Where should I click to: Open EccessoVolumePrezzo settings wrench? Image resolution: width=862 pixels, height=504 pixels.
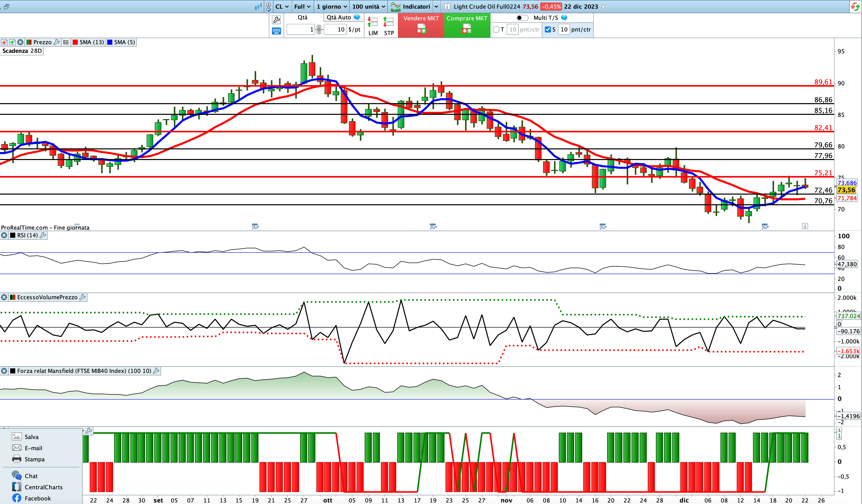click(82, 297)
